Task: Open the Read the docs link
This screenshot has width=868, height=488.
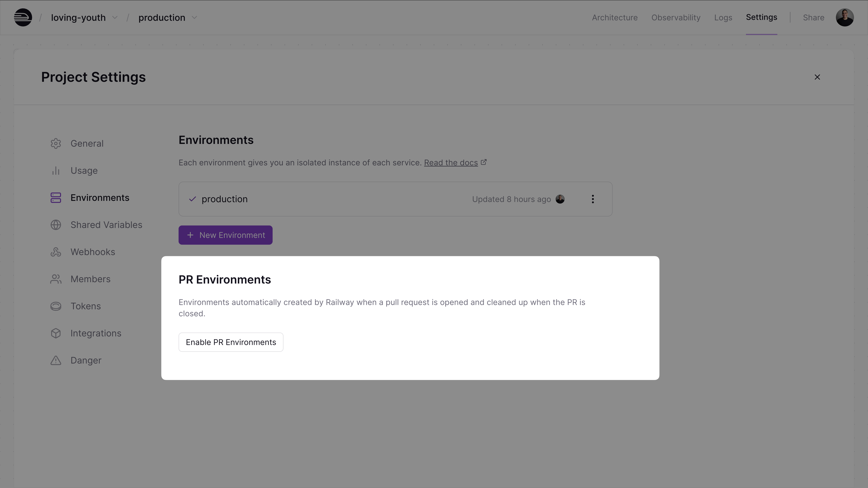Action: 451,163
